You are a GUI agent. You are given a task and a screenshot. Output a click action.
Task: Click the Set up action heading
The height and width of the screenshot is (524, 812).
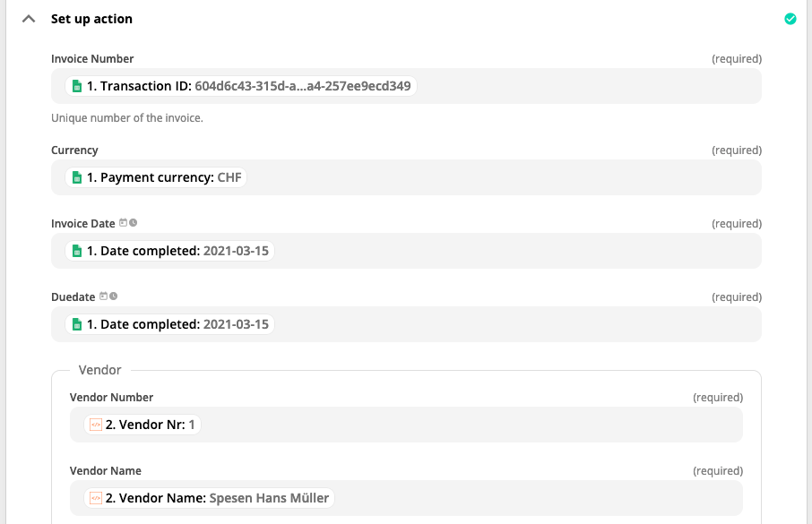[x=91, y=19]
